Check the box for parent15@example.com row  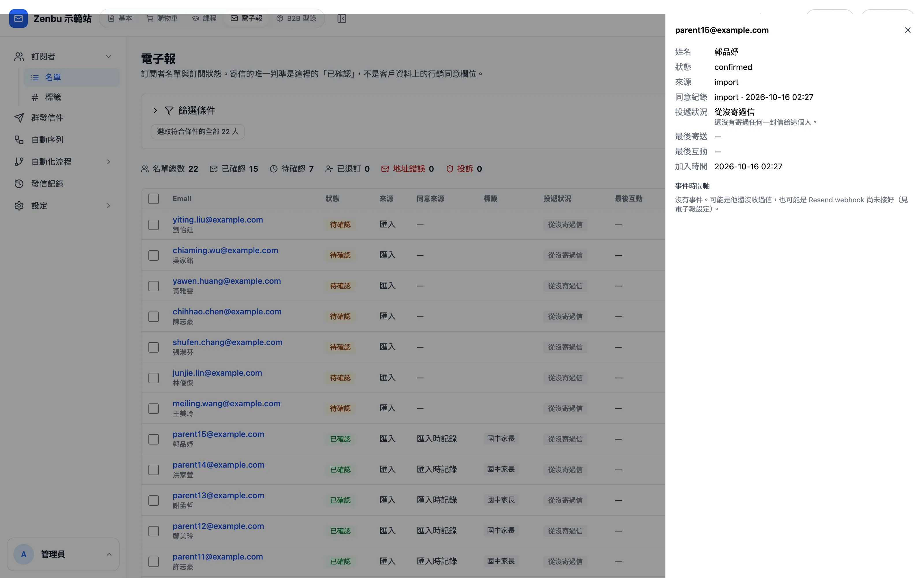[x=154, y=439]
